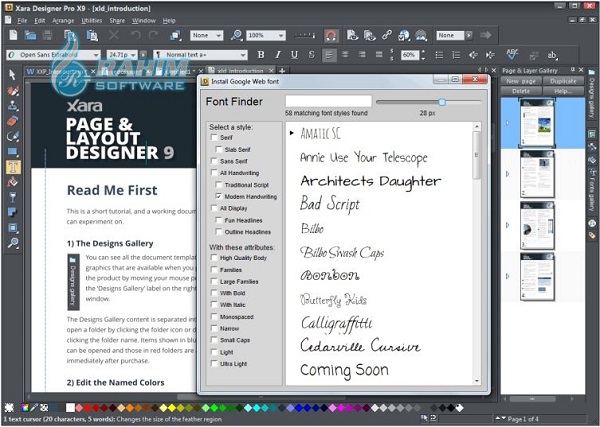
Task: Click the bulleted list icon
Action: click(x=439, y=55)
